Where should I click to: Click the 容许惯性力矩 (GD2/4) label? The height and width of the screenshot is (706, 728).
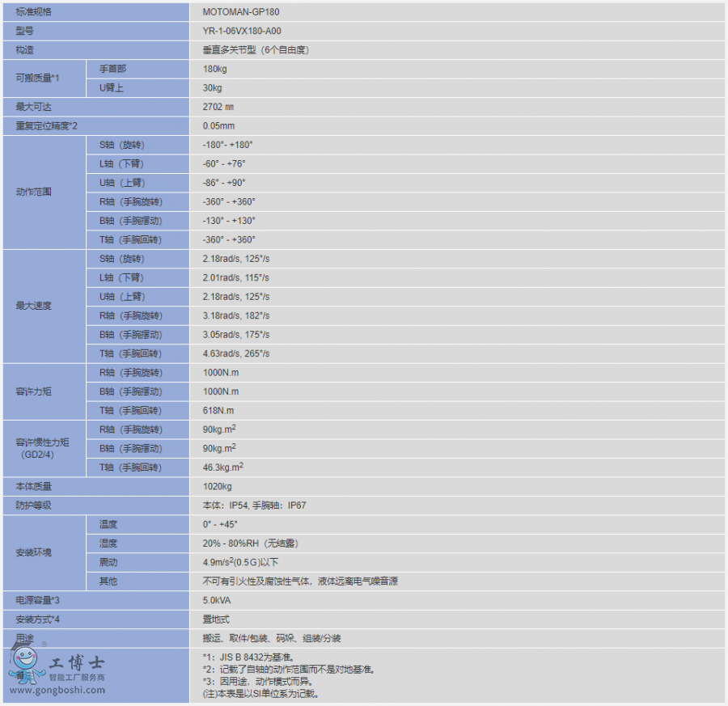42,449
